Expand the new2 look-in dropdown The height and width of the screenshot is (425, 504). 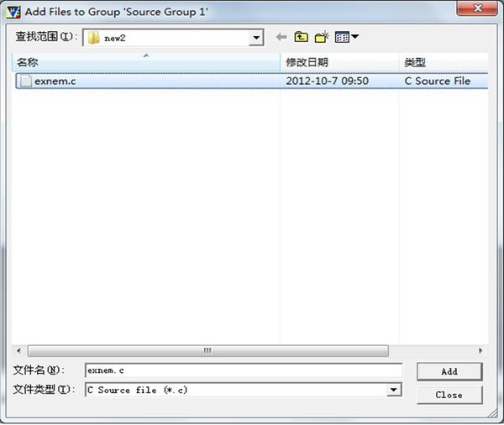click(x=256, y=38)
